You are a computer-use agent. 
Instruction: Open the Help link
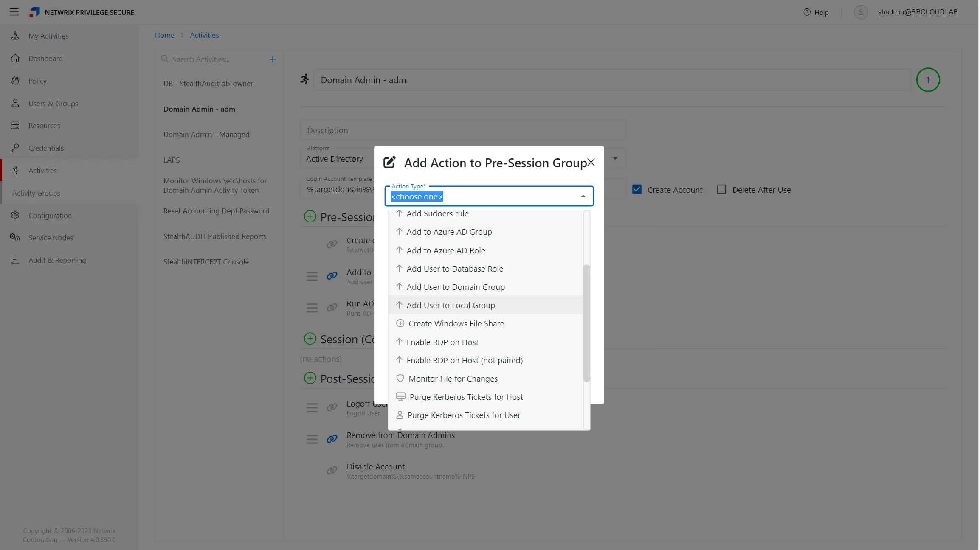[x=816, y=12]
